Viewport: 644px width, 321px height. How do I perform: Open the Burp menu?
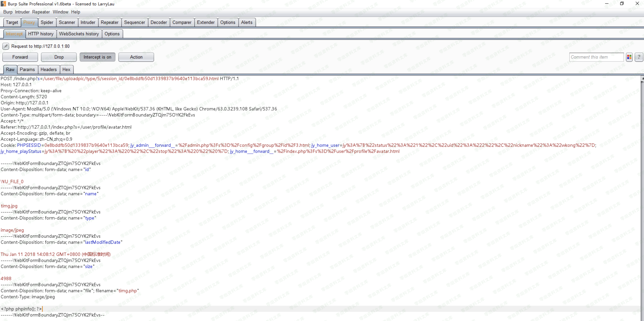pos(8,12)
